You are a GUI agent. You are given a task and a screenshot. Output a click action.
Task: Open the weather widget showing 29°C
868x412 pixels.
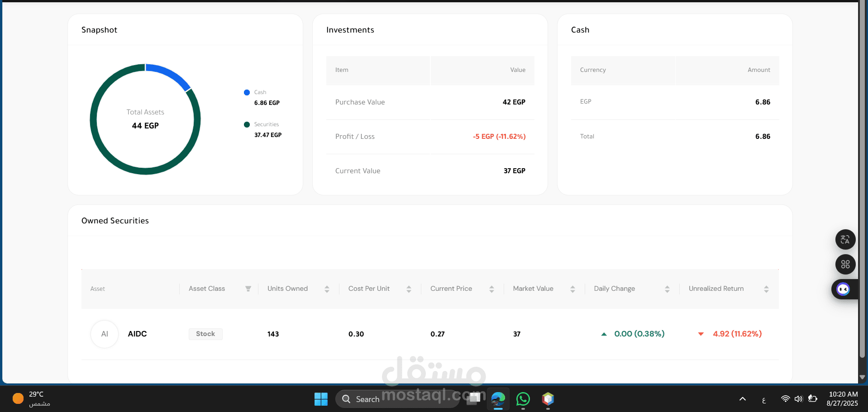coord(32,399)
